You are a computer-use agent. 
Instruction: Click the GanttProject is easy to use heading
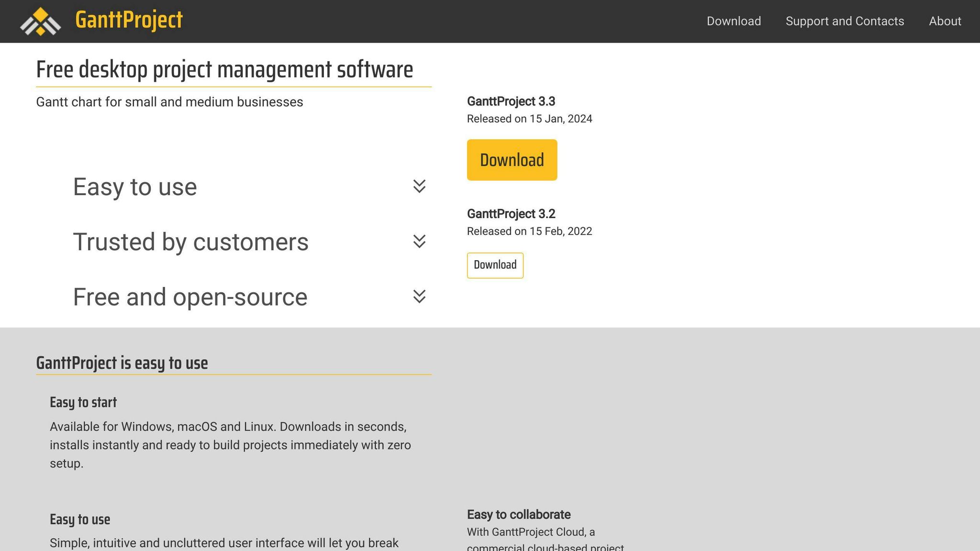122,363
